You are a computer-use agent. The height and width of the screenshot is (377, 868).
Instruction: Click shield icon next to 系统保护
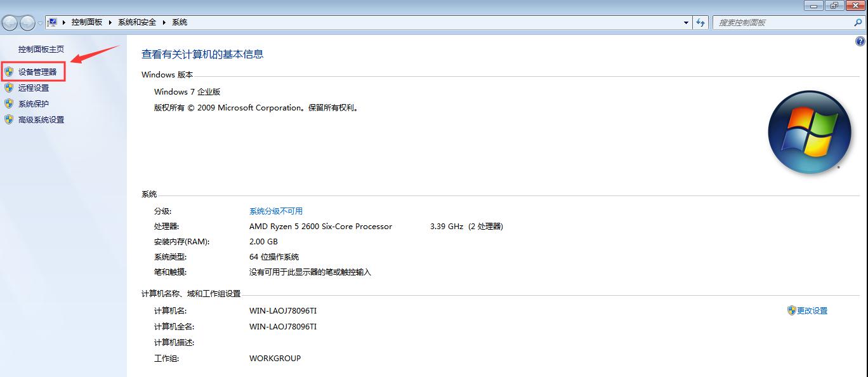pyautogui.click(x=9, y=103)
